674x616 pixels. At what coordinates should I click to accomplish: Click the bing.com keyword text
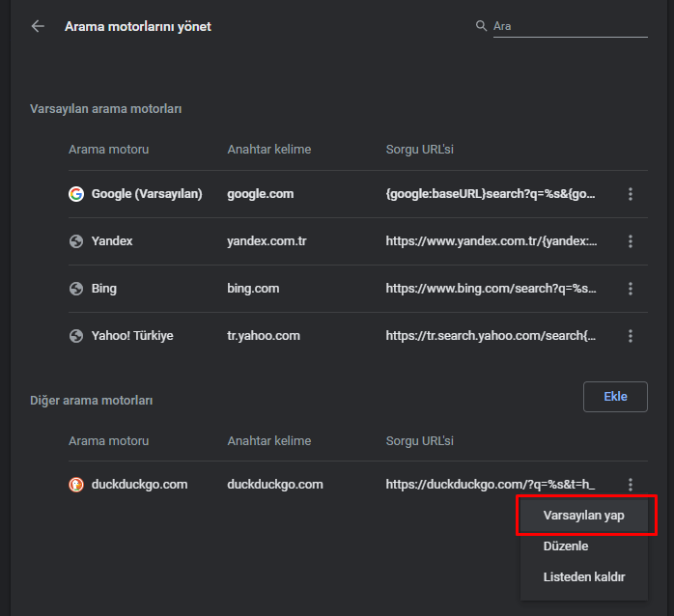point(253,289)
